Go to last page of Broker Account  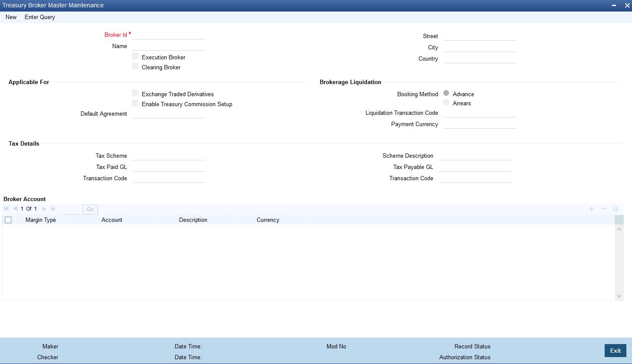pyautogui.click(x=53, y=209)
